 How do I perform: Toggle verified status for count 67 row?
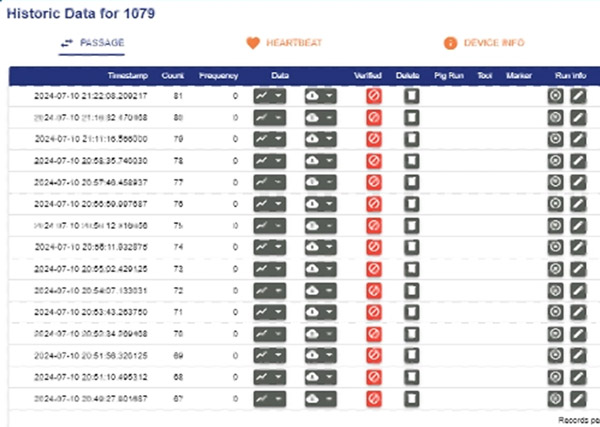[373, 399]
